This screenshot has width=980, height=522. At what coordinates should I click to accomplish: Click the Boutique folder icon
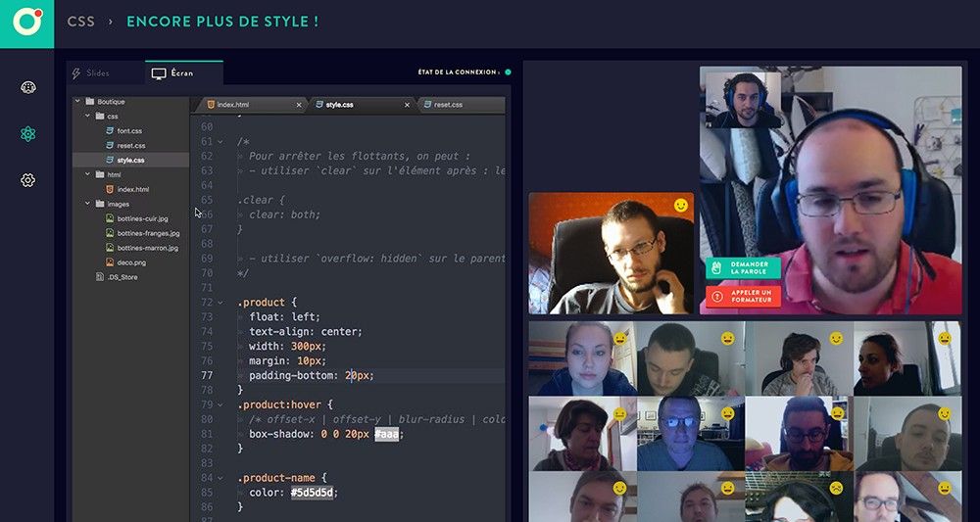[x=90, y=101]
